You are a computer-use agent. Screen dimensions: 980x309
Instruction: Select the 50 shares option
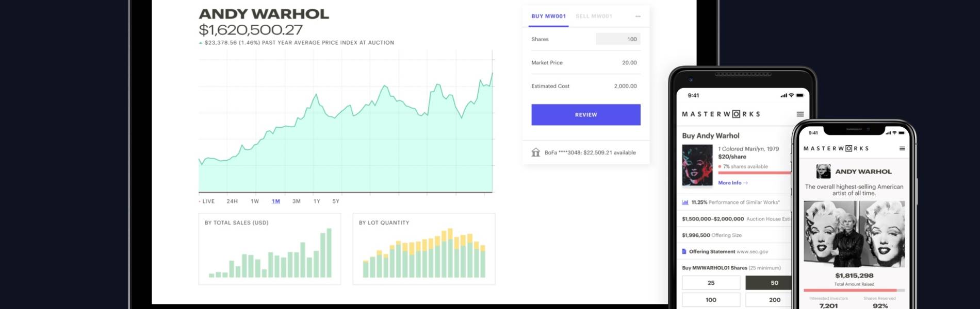769,283
